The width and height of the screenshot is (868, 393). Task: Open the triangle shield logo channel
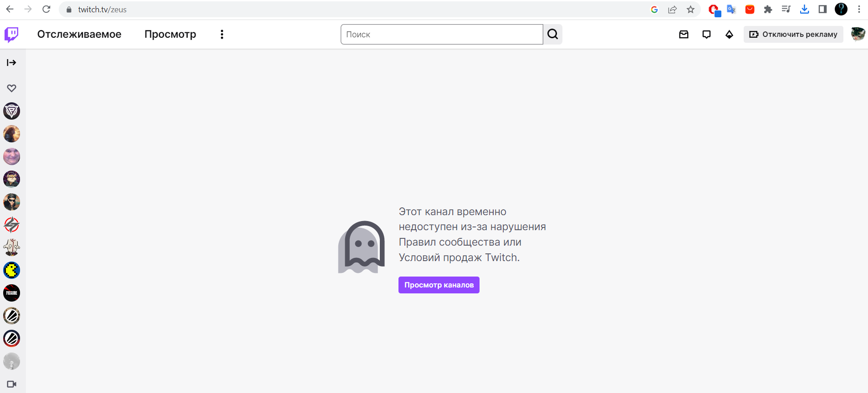pyautogui.click(x=11, y=111)
